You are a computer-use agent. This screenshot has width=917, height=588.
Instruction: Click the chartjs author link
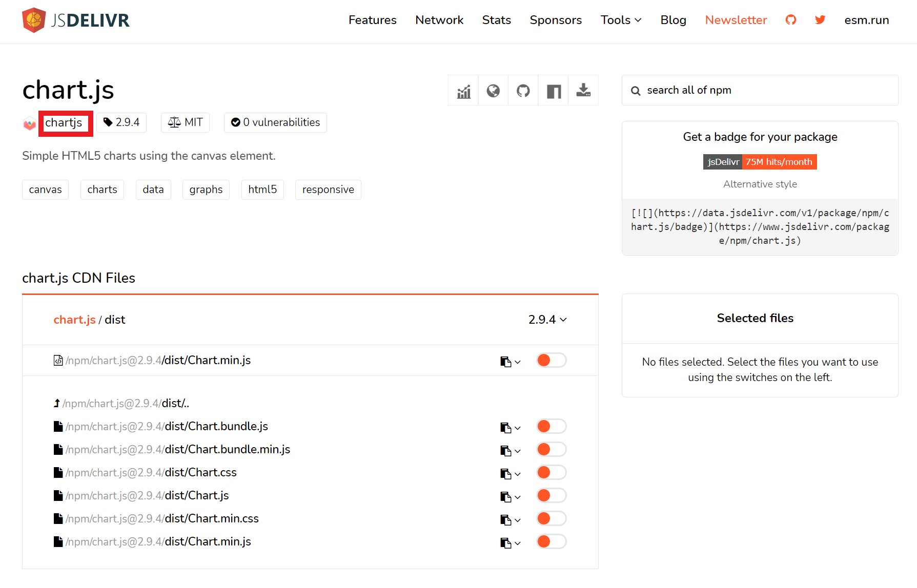pyautogui.click(x=64, y=123)
